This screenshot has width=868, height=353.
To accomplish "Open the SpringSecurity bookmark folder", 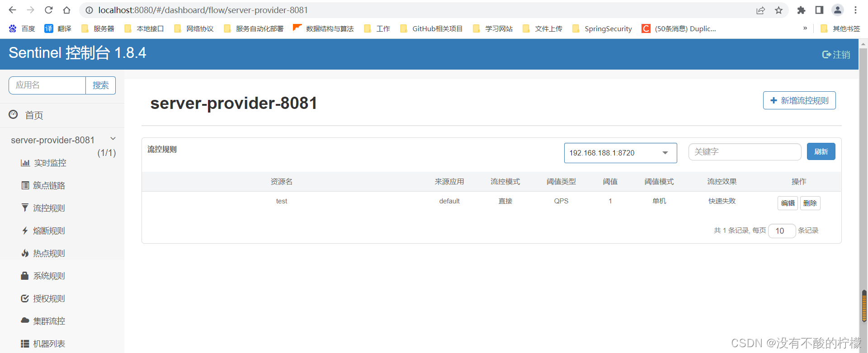I will point(602,28).
